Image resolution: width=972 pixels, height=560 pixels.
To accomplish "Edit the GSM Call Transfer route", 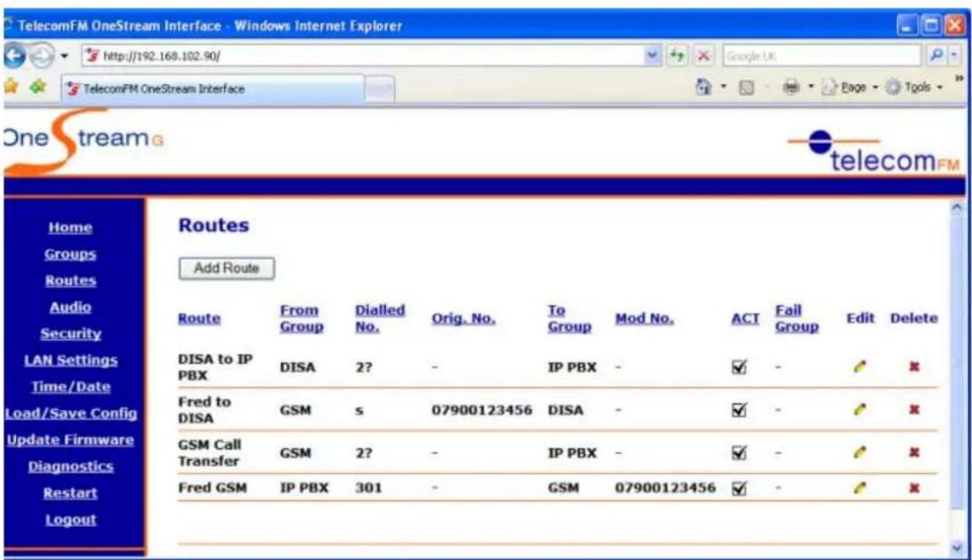I will tap(859, 451).
